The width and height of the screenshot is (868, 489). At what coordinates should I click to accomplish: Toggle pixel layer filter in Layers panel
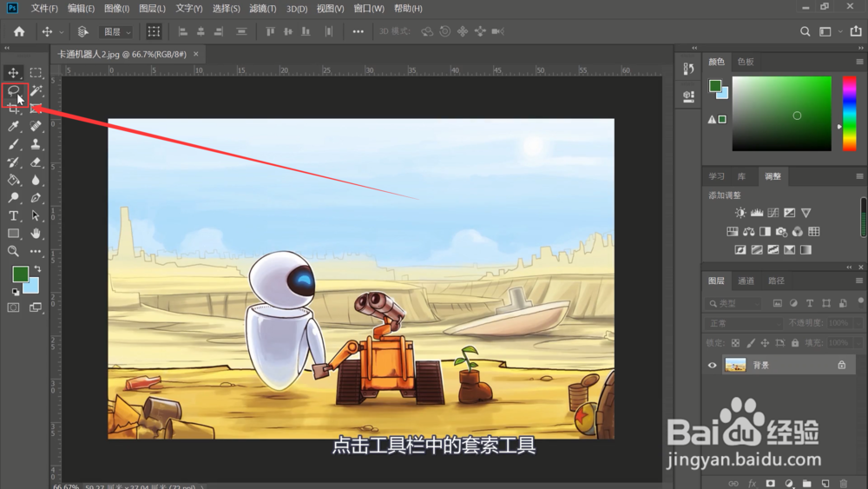click(x=777, y=303)
